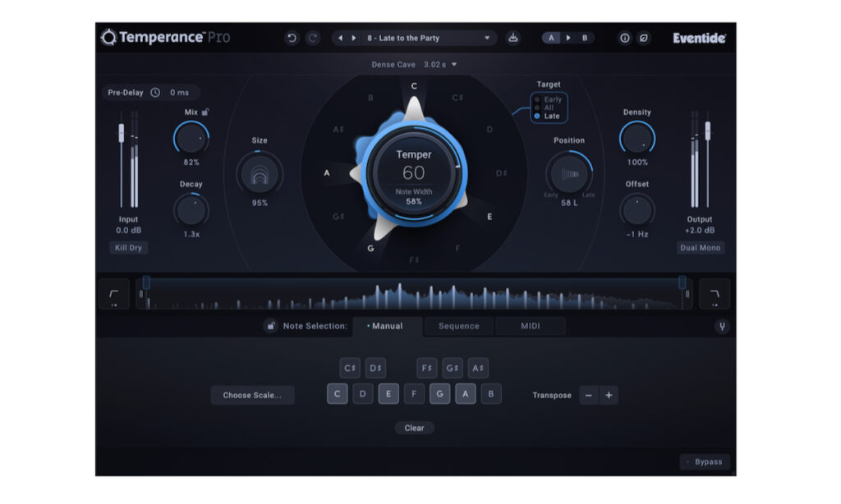Open the preset list dropdown arrow
This screenshot has height=504, width=841.
[487, 38]
